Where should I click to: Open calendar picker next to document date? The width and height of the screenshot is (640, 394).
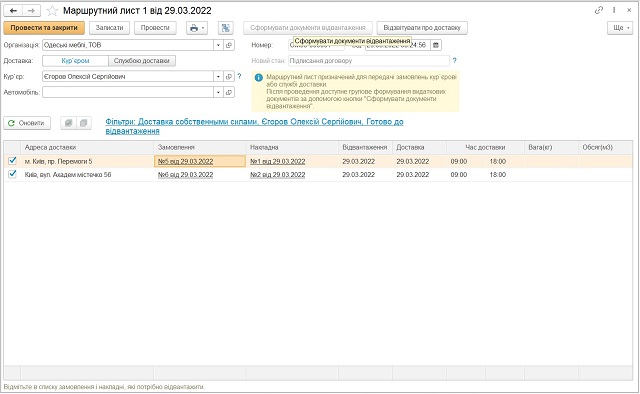[x=436, y=45]
